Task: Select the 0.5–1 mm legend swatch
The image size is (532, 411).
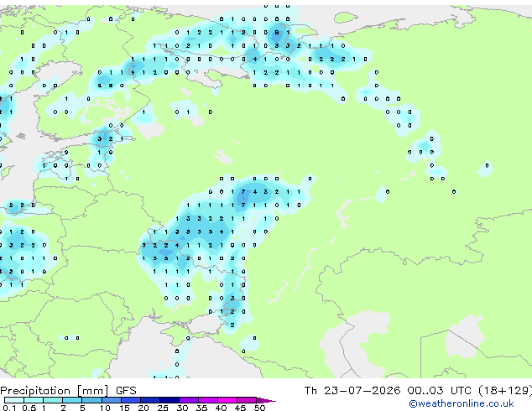Action: coord(34,400)
